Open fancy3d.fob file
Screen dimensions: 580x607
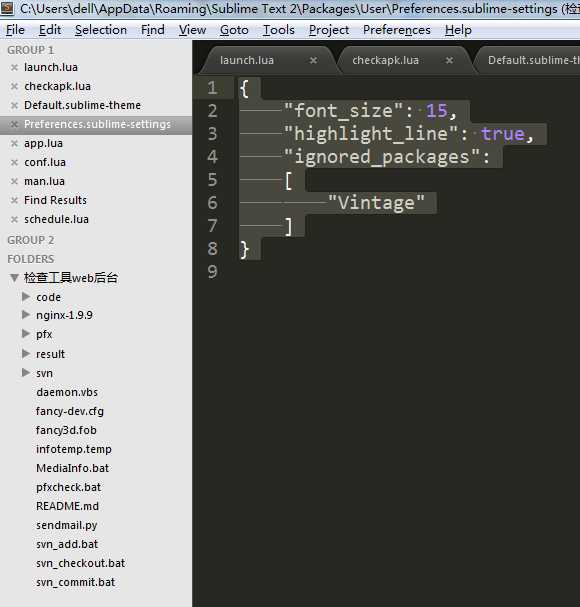(x=66, y=430)
